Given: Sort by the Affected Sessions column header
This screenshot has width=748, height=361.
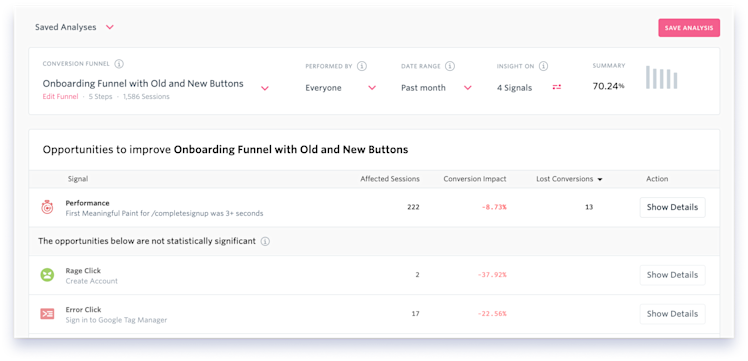Looking at the screenshot, I should tap(390, 179).
